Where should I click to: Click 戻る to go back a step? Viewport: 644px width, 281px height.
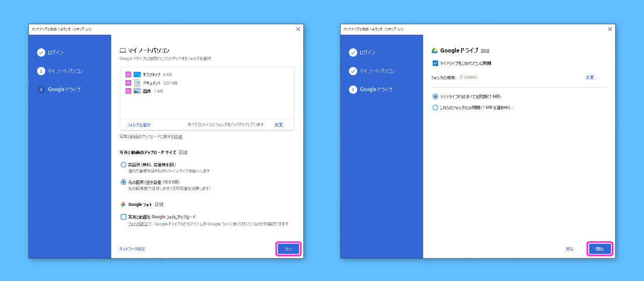[x=569, y=249]
